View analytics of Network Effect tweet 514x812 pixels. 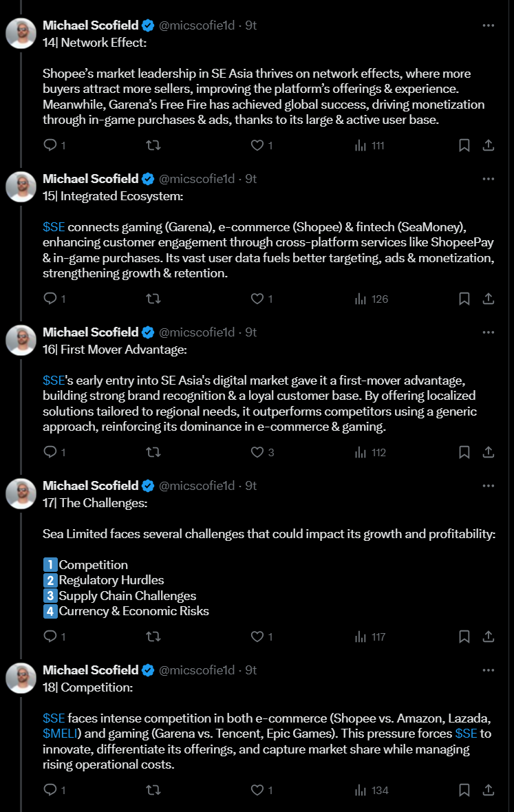(x=370, y=145)
